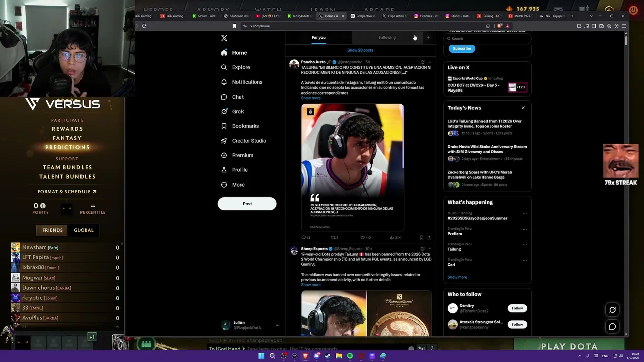Show more trending topics
This screenshot has width=644, height=362.
(457, 277)
